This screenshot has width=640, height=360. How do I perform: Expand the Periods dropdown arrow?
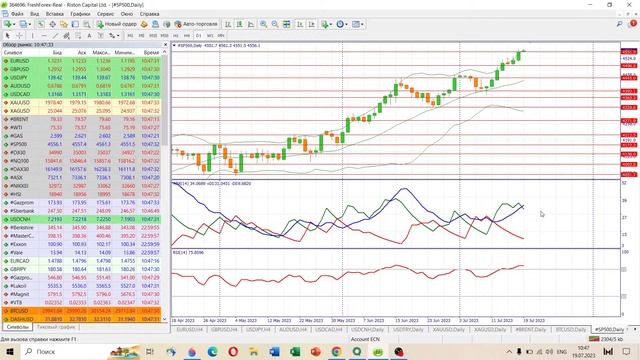coord(347,24)
